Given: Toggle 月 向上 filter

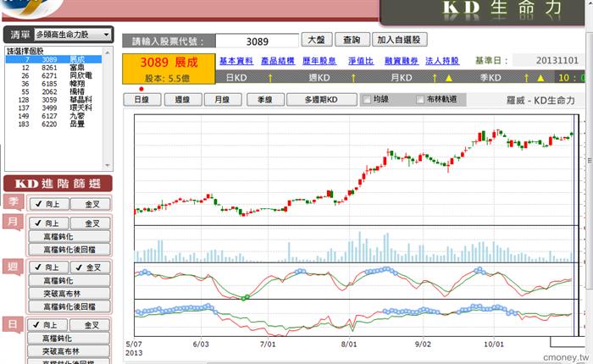Looking at the screenshot, I should [x=49, y=223].
